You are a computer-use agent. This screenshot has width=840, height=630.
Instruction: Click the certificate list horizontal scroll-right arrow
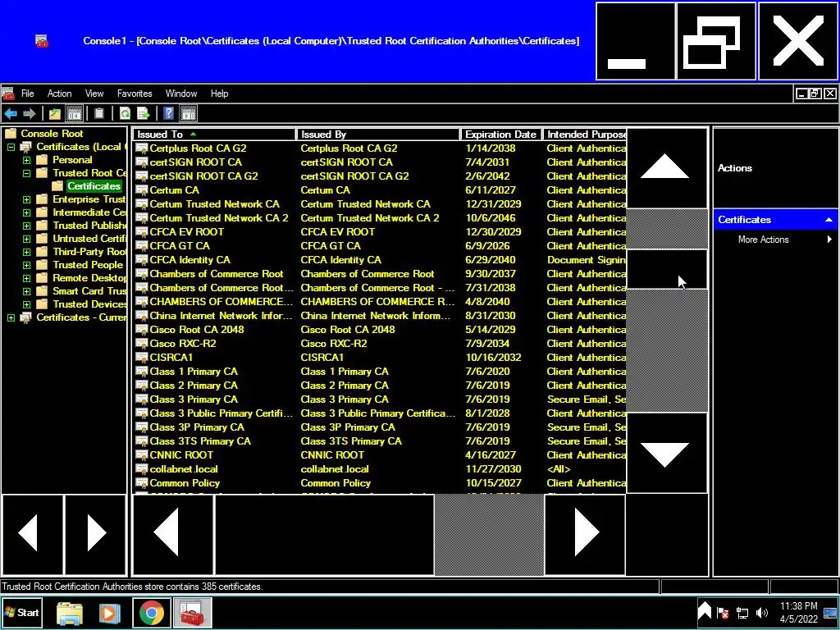pos(585,533)
